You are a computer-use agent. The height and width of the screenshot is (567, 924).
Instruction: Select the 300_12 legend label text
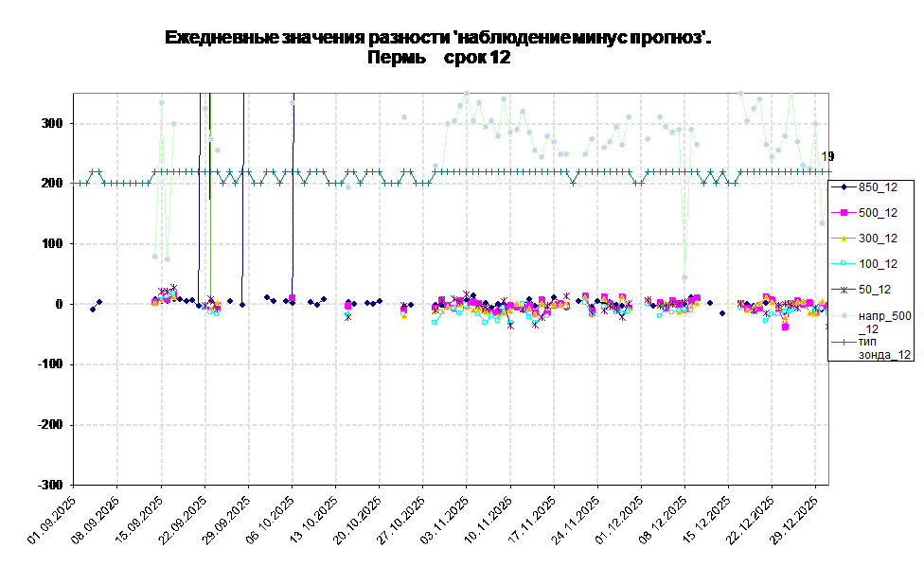pos(878,239)
